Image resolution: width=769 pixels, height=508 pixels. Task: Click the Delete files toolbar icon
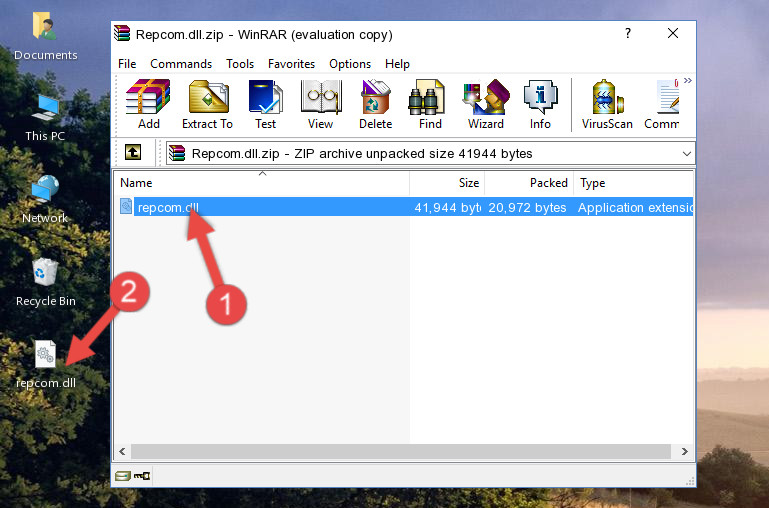pyautogui.click(x=376, y=104)
